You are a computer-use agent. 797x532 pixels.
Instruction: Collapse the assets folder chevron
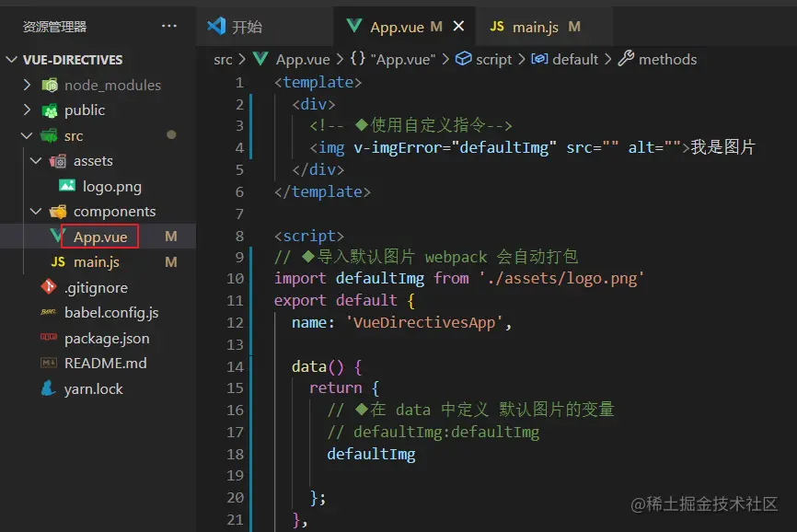tap(36, 160)
